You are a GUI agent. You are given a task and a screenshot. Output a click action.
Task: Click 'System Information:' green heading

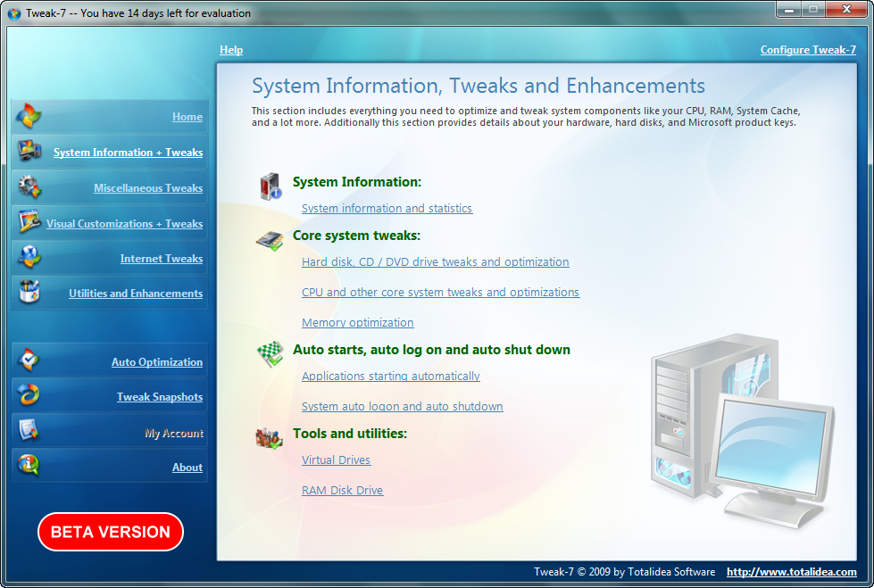tap(357, 182)
